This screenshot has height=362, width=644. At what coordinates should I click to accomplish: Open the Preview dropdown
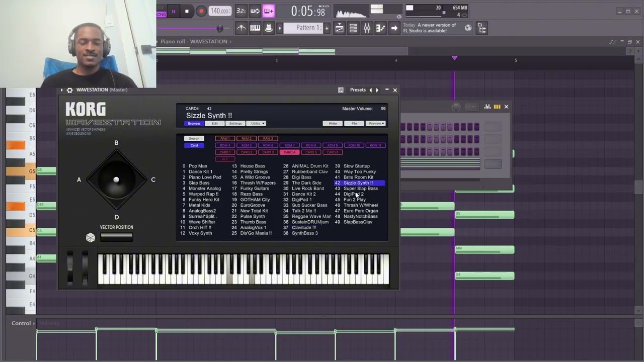pyautogui.click(x=375, y=123)
